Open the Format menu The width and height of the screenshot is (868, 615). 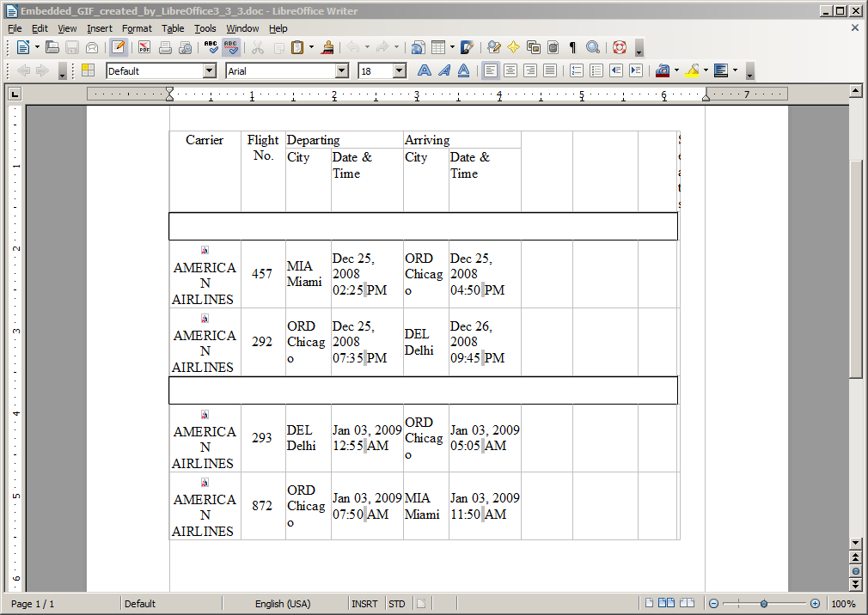137,28
